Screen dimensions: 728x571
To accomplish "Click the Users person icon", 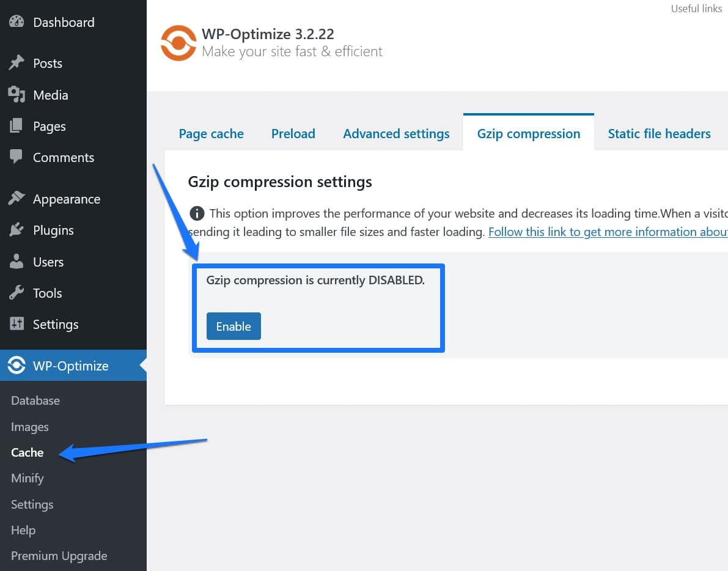I will [x=17, y=262].
